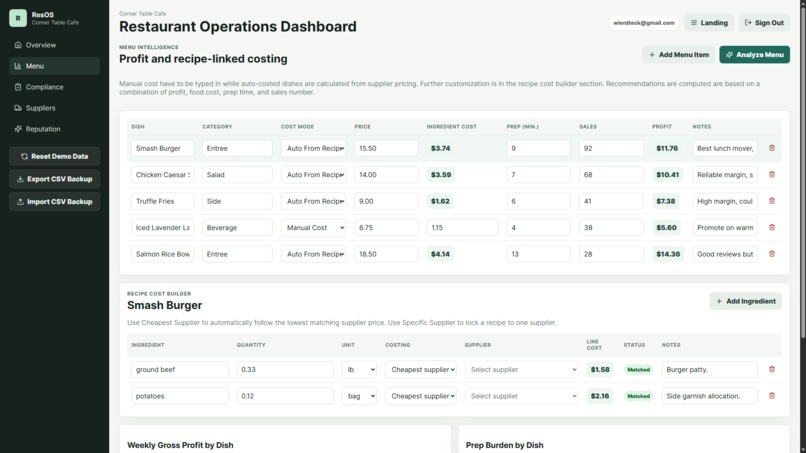
Task: Open costing dropdown for potatoes
Action: click(421, 396)
